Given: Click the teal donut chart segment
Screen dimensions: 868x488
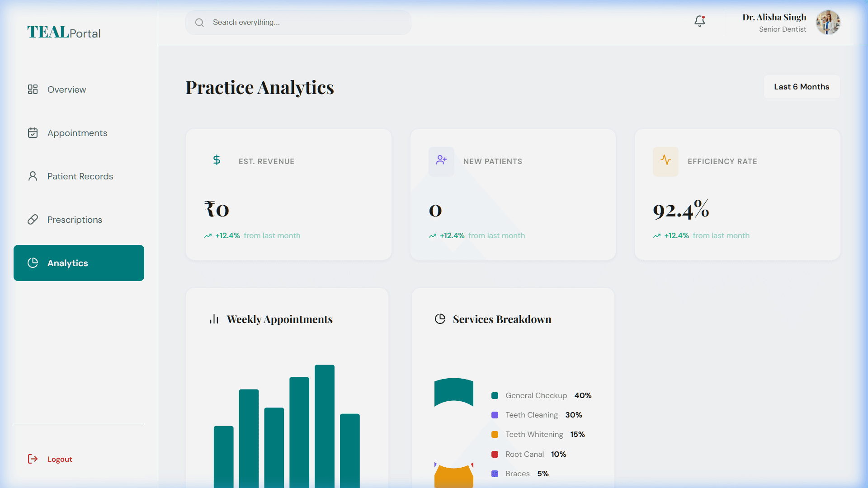Looking at the screenshot, I should point(454,391).
